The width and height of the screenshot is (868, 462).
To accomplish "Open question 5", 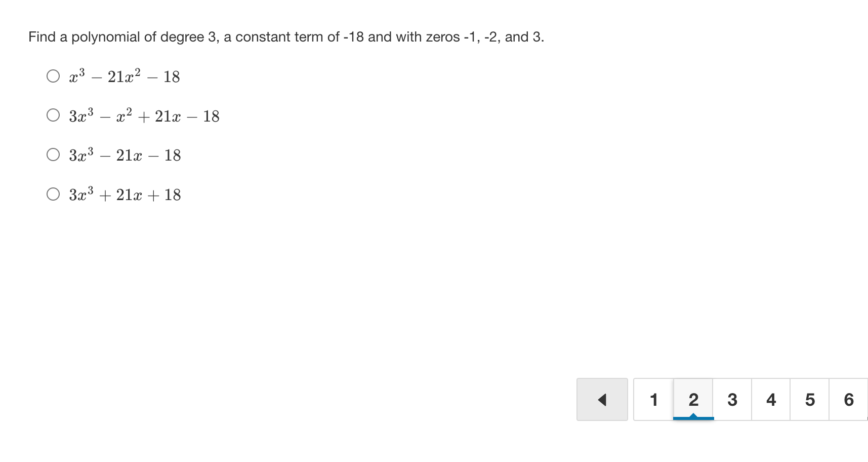I will [x=809, y=400].
